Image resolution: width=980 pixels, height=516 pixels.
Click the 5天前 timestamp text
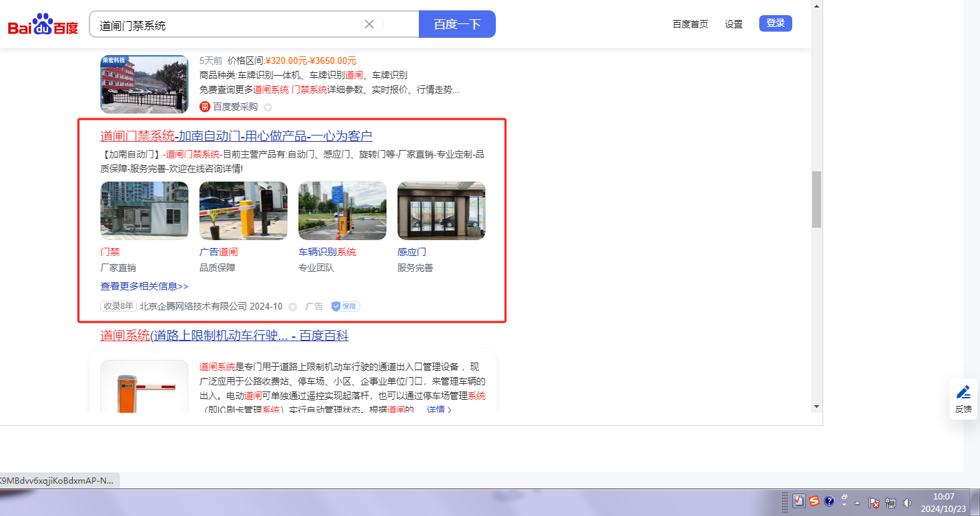click(x=211, y=61)
